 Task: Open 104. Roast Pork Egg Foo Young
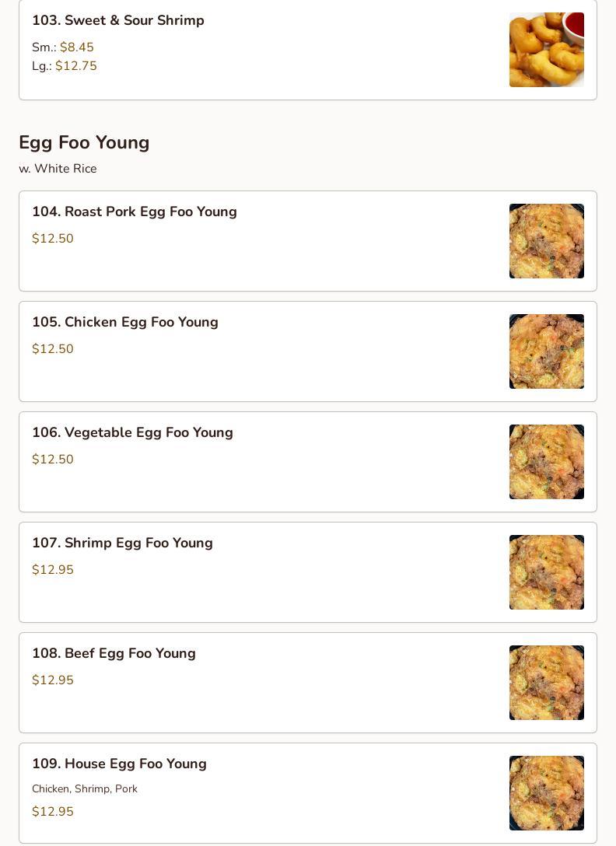pos(135,211)
